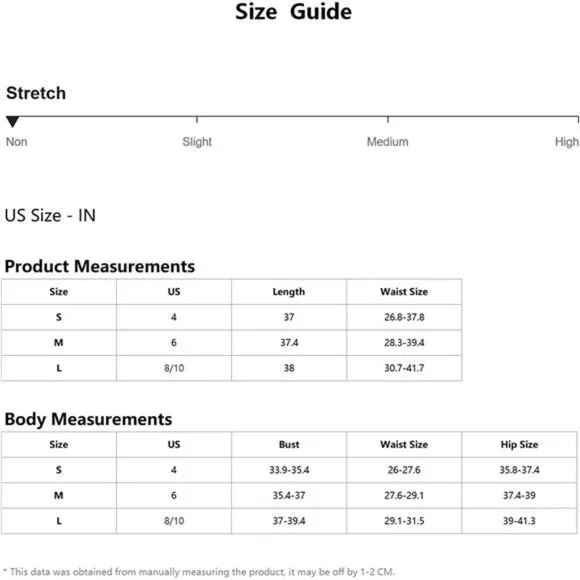Select the Product Measurements heading
This screenshot has height=580, width=580.
(100, 266)
